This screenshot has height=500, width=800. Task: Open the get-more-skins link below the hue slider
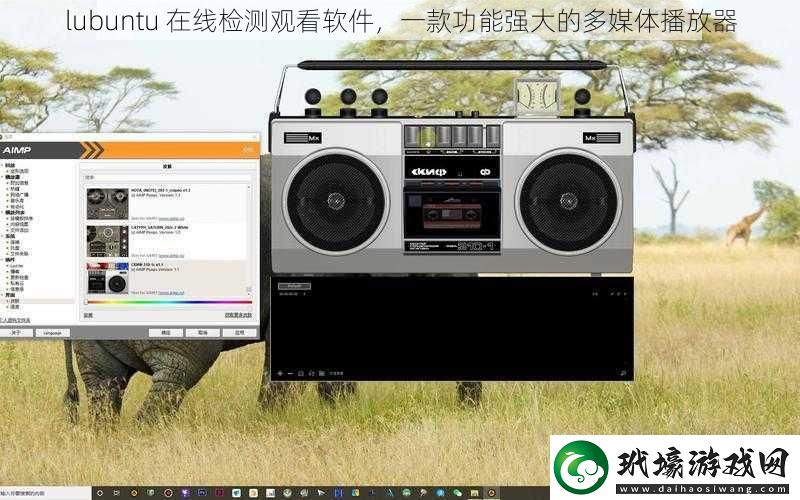tap(238, 315)
